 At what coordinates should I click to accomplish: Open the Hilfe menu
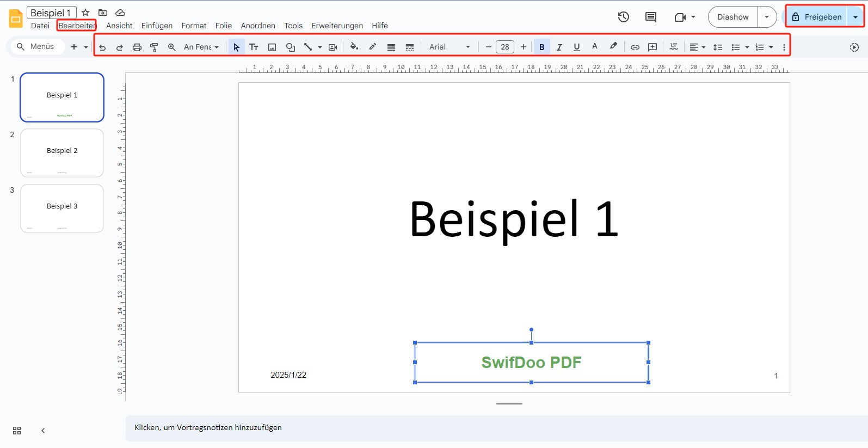[380, 26]
